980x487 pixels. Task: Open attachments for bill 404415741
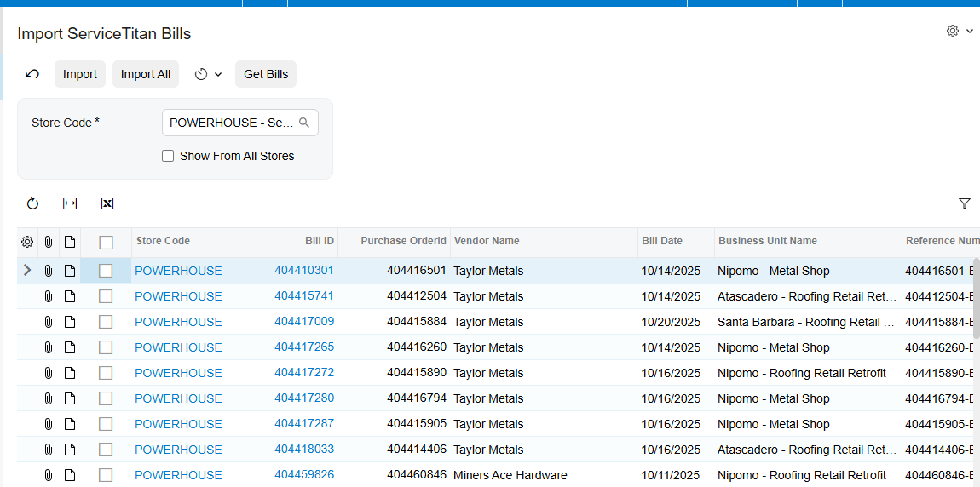48,296
